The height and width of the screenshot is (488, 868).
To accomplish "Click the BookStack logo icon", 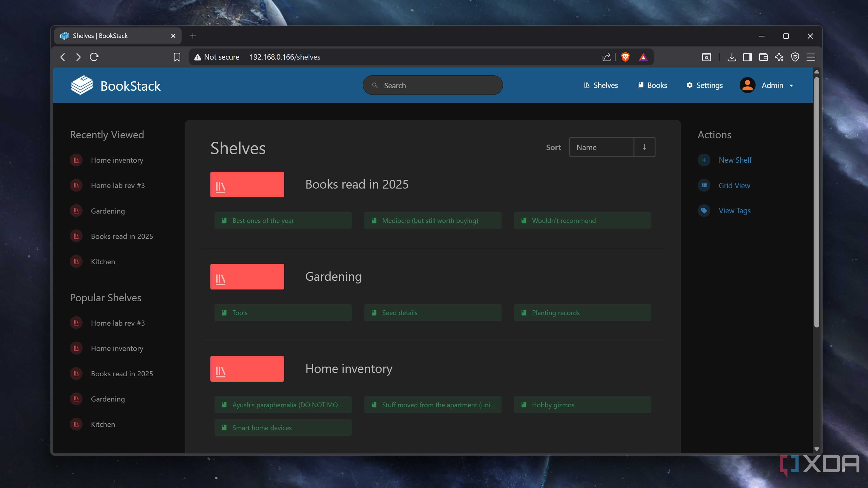I will click(x=82, y=85).
